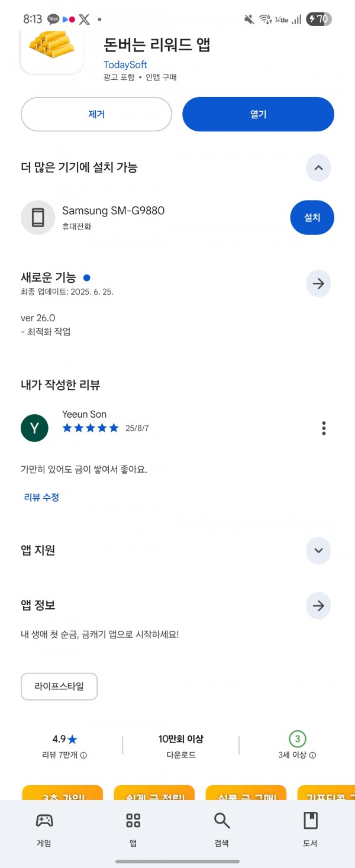This screenshot has width=355, height=868.
Task: Tap the five-star rating on my review
Action: coord(91,428)
